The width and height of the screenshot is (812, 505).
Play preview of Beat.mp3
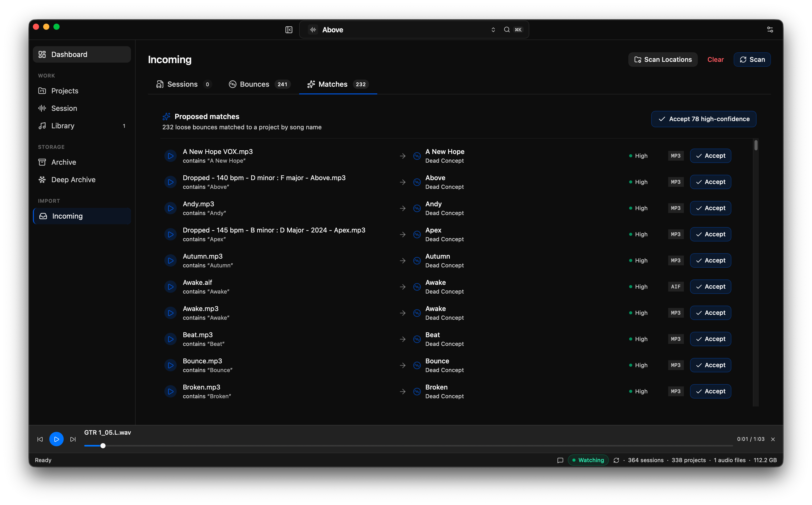171,339
